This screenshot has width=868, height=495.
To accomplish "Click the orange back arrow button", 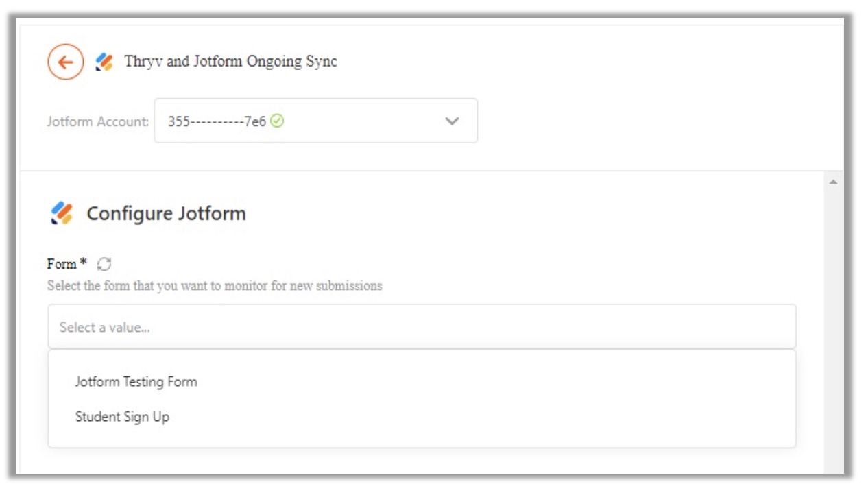I will (x=65, y=62).
